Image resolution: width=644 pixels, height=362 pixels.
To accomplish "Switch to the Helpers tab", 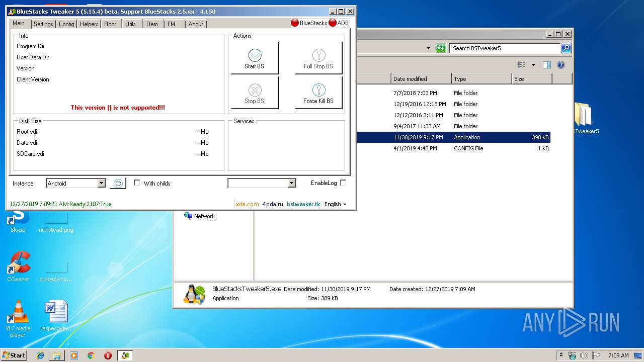I will pos(89,24).
